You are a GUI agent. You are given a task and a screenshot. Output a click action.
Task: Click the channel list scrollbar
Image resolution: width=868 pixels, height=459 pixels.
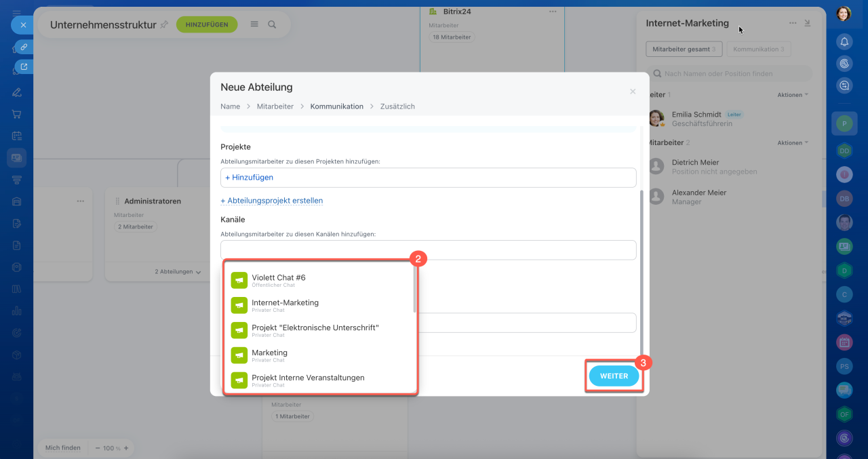click(x=414, y=290)
